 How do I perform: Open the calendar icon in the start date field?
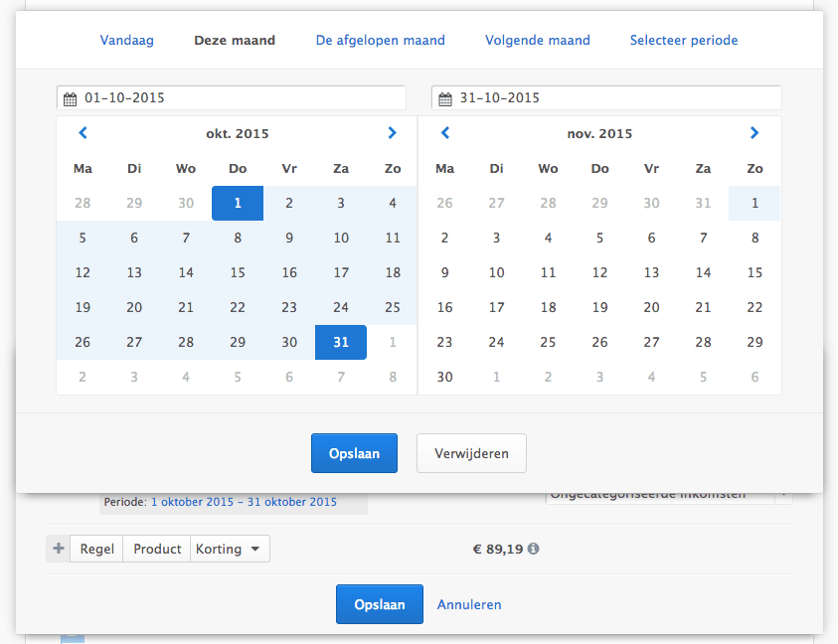point(70,97)
